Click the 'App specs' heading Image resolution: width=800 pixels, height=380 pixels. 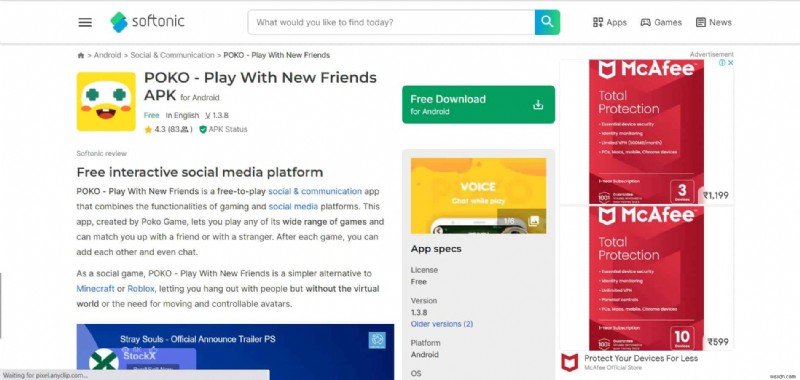(436, 249)
